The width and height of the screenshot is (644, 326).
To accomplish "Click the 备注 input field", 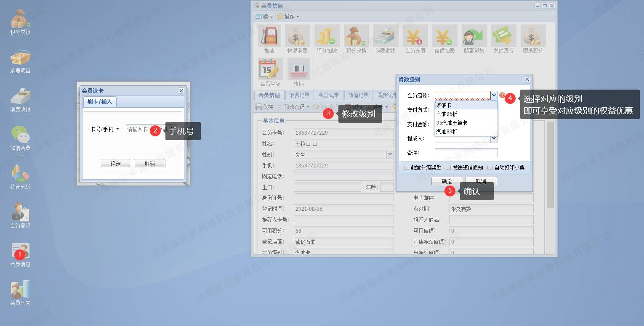I will pos(466,153).
